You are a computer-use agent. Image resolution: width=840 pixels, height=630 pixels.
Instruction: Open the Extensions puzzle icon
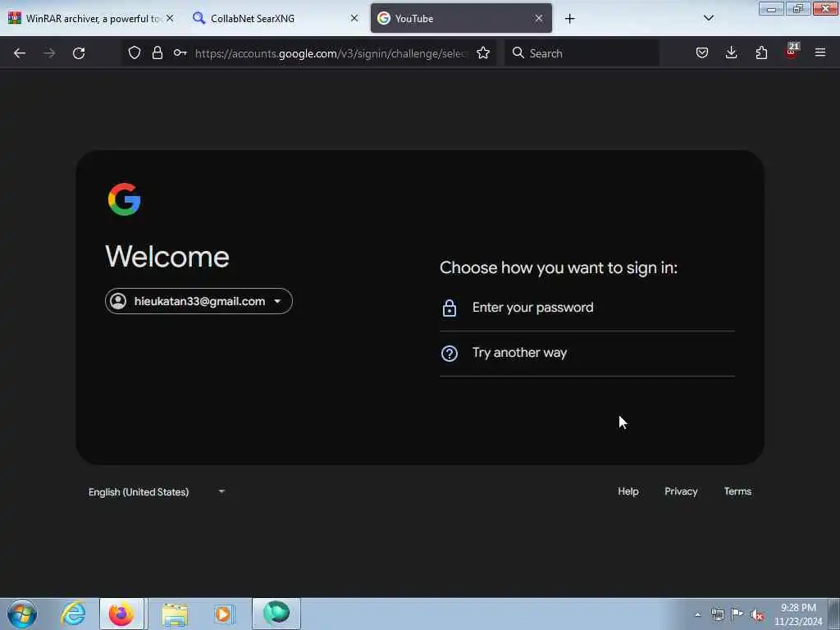[x=761, y=52]
